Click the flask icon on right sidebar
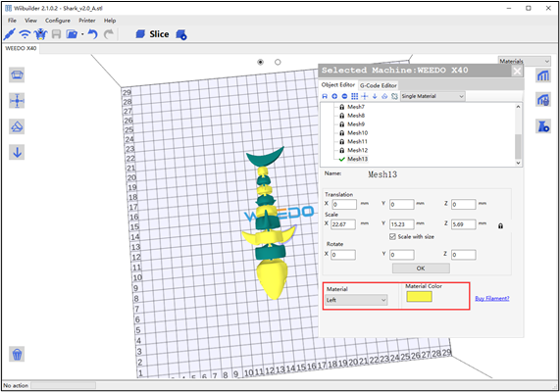Image resolution: width=560 pixels, height=392 pixels. click(543, 126)
